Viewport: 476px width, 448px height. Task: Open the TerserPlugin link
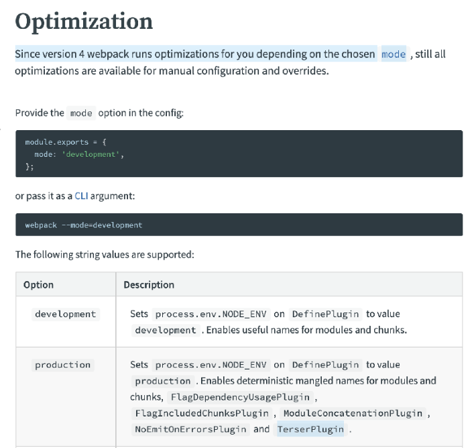coord(310,429)
